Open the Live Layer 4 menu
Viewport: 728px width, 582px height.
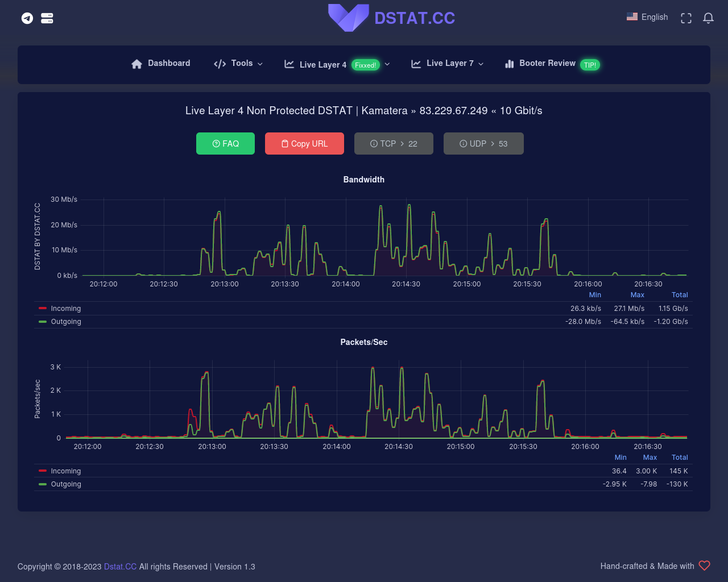pos(337,65)
